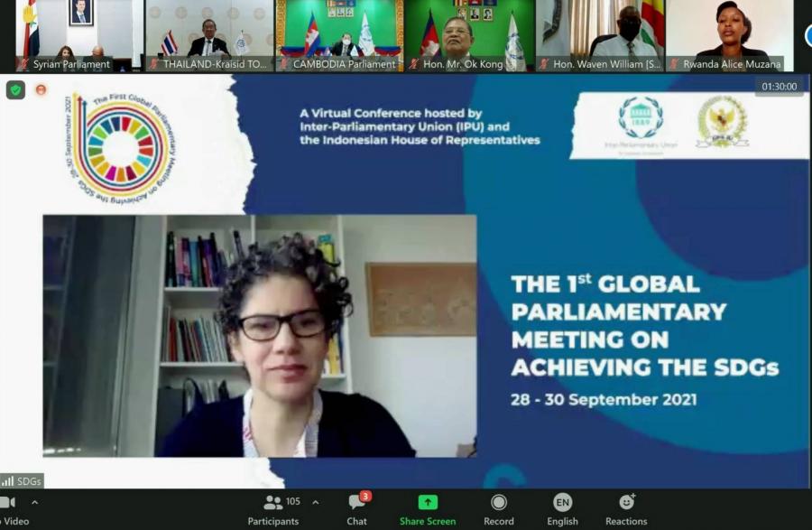The image size is (812, 530).
Task: Expand the video options arrow
Action: [35, 502]
